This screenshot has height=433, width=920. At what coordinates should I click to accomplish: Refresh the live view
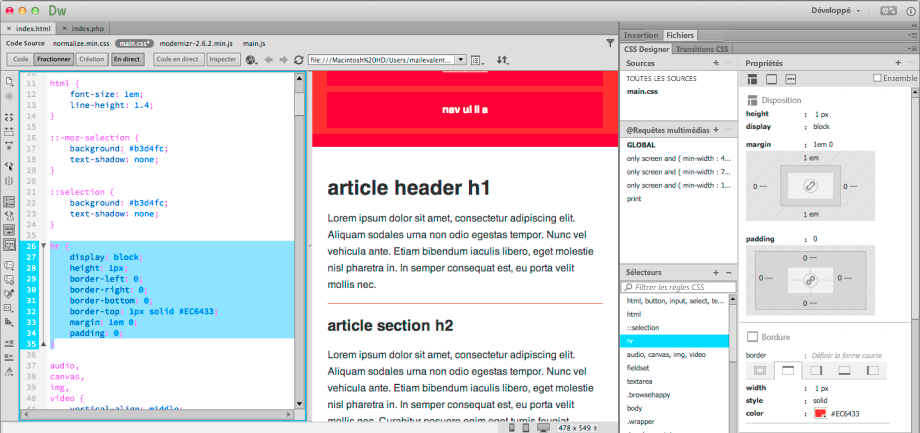click(299, 60)
